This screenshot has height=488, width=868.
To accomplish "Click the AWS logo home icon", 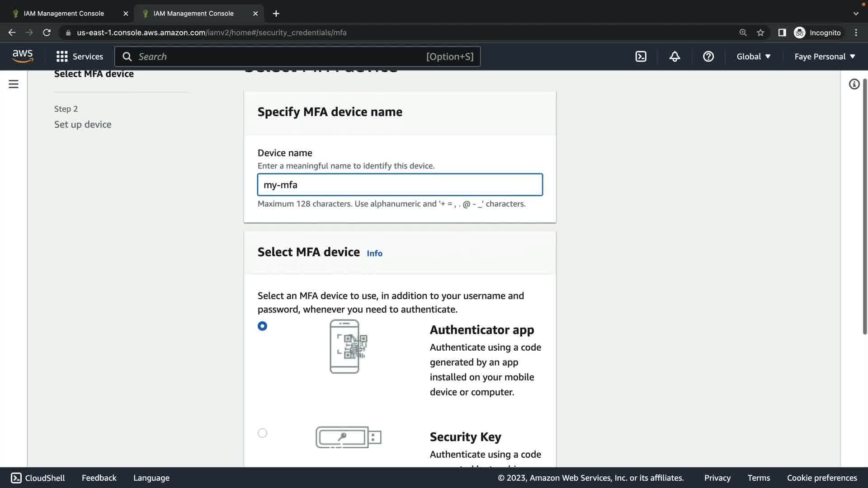I will [x=23, y=56].
